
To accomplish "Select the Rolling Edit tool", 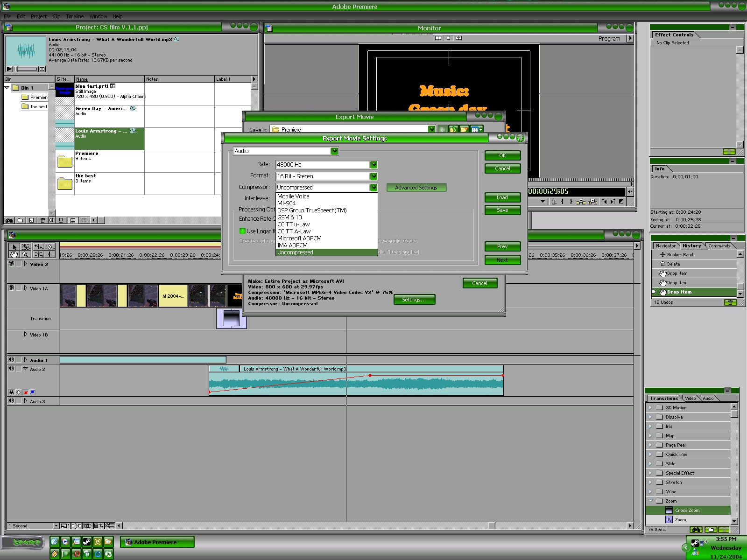I will coord(38,247).
